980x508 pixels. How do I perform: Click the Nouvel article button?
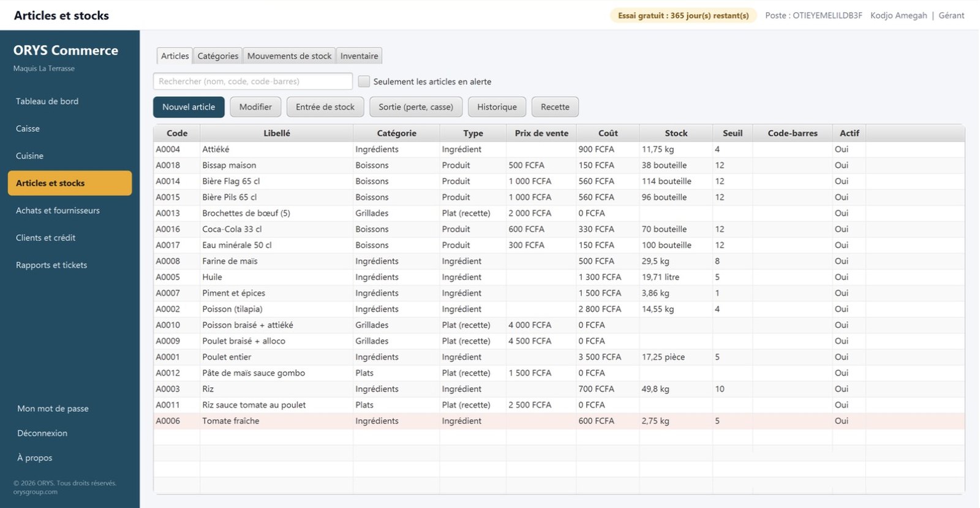pyautogui.click(x=189, y=107)
